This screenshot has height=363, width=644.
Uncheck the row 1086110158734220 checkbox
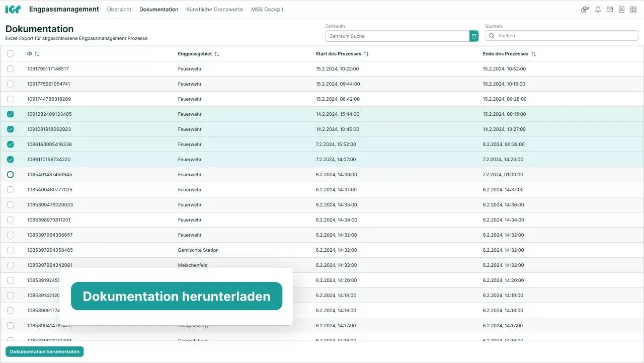pyautogui.click(x=11, y=160)
